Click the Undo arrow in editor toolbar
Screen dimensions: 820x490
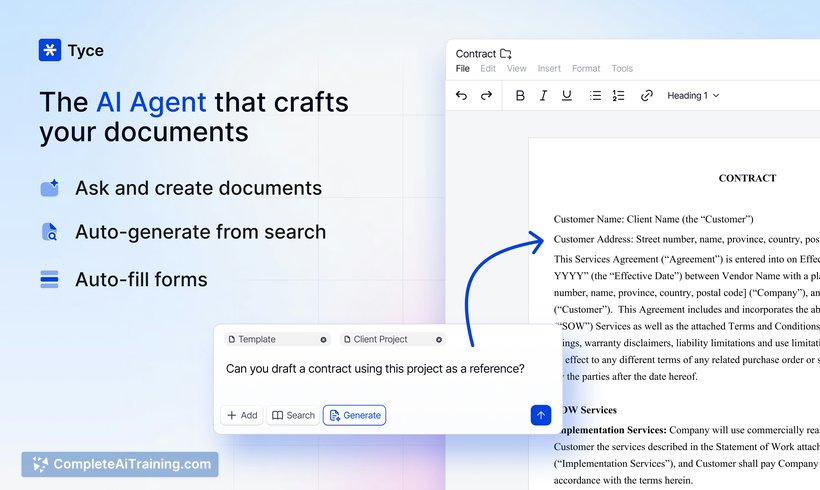pos(461,95)
